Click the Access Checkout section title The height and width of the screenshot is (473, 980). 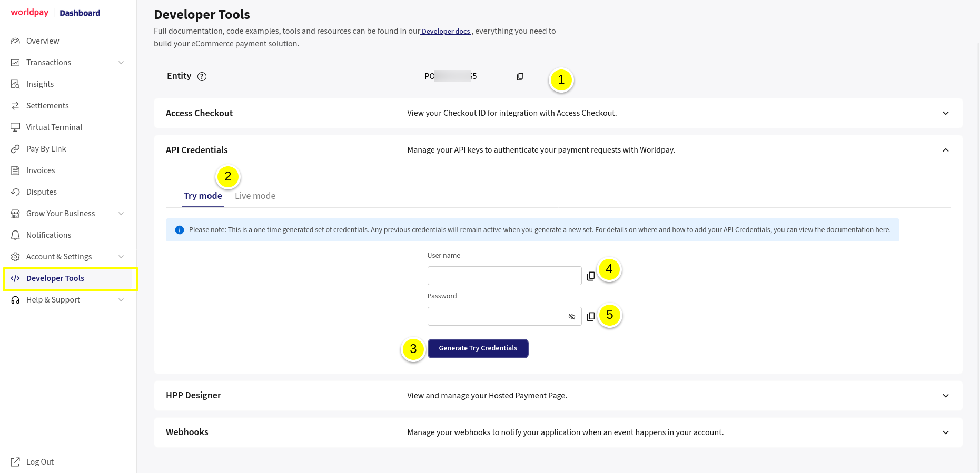199,113
